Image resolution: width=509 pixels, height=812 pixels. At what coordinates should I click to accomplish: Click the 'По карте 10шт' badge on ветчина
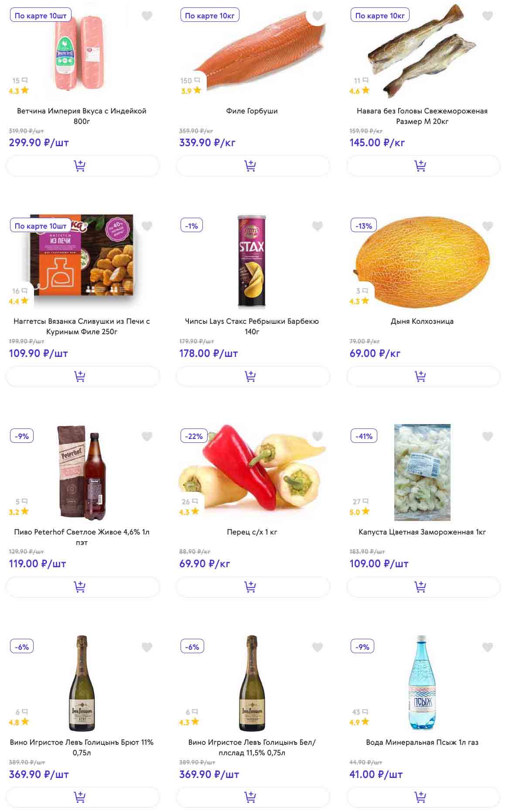pos(41,16)
